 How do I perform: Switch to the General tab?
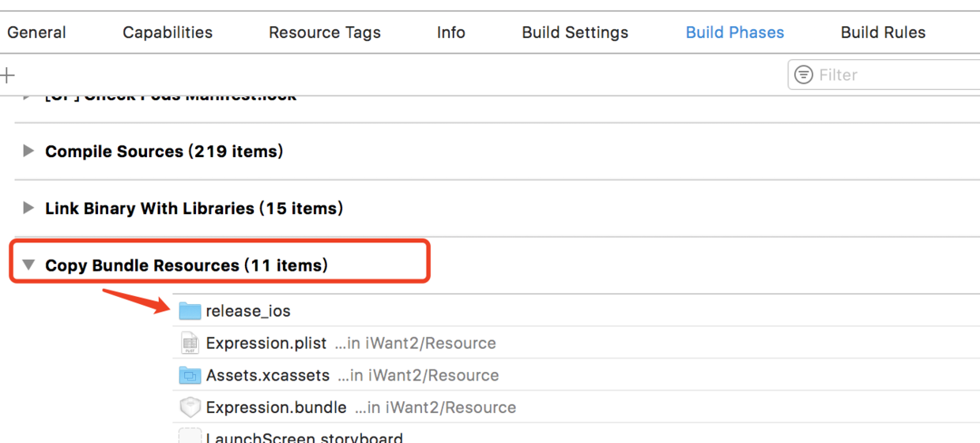pos(36,32)
